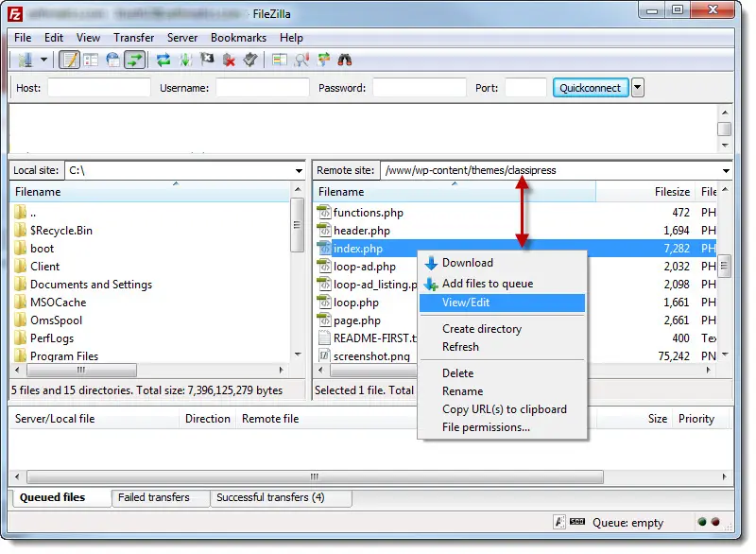Choose Rename in the context menu

point(502,391)
